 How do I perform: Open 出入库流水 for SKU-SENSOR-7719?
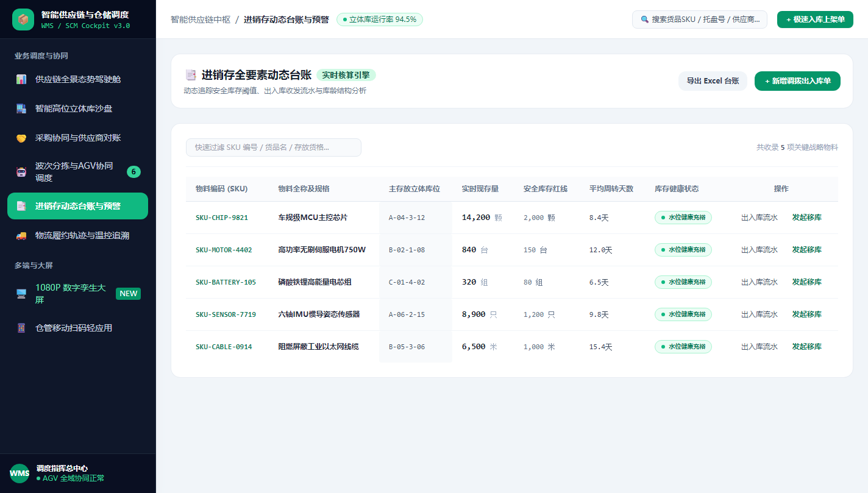click(x=759, y=314)
